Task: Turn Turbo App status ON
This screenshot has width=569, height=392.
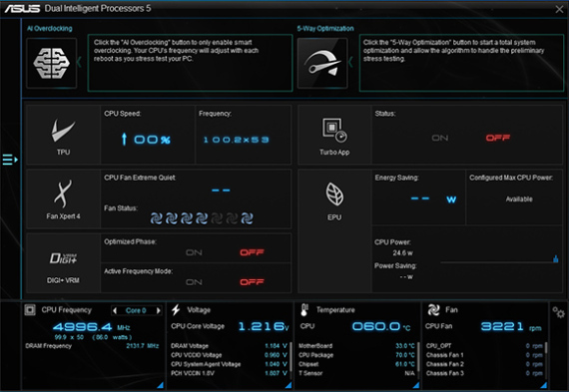Action: click(x=440, y=138)
